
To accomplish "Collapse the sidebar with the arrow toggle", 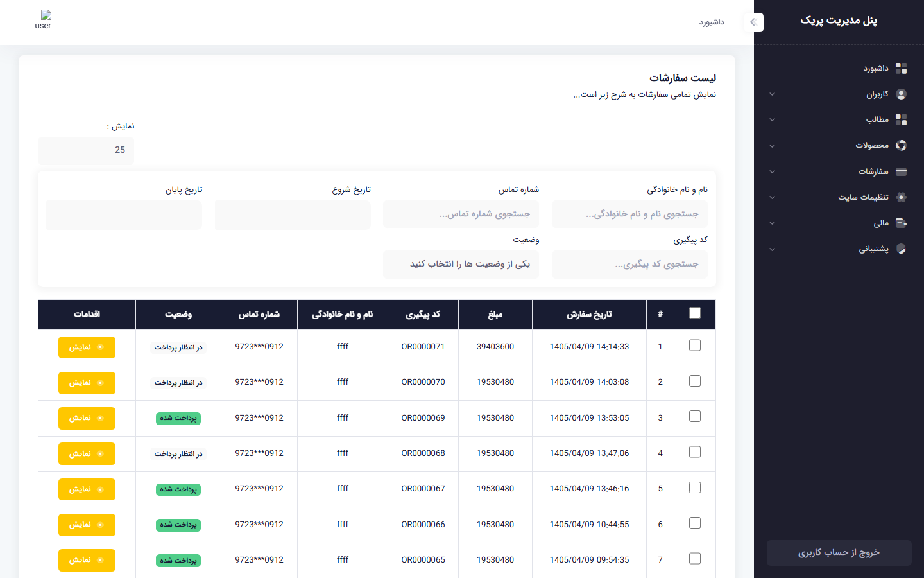I will coord(753,22).
